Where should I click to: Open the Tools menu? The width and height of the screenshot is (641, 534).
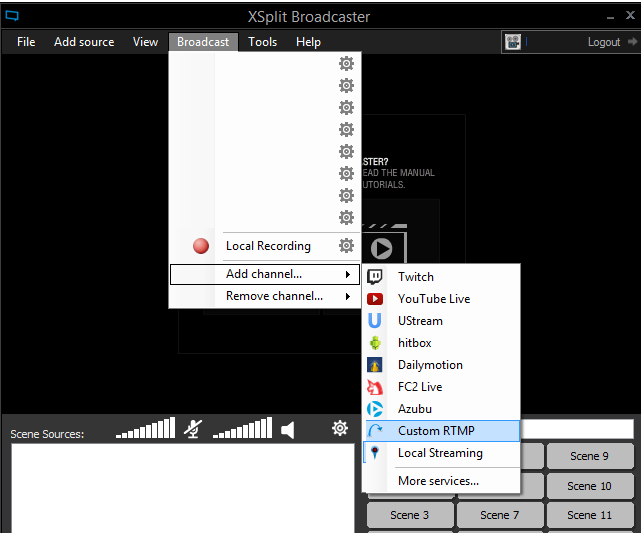coord(262,42)
